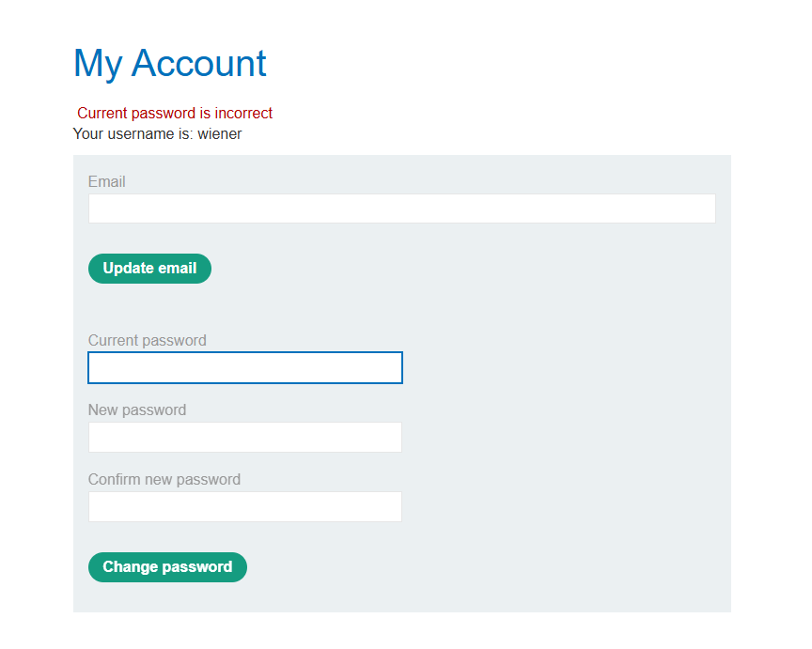Click the New password input box
Image resolution: width=812 pixels, height=649 pixels.
click(x=245, y=438)
